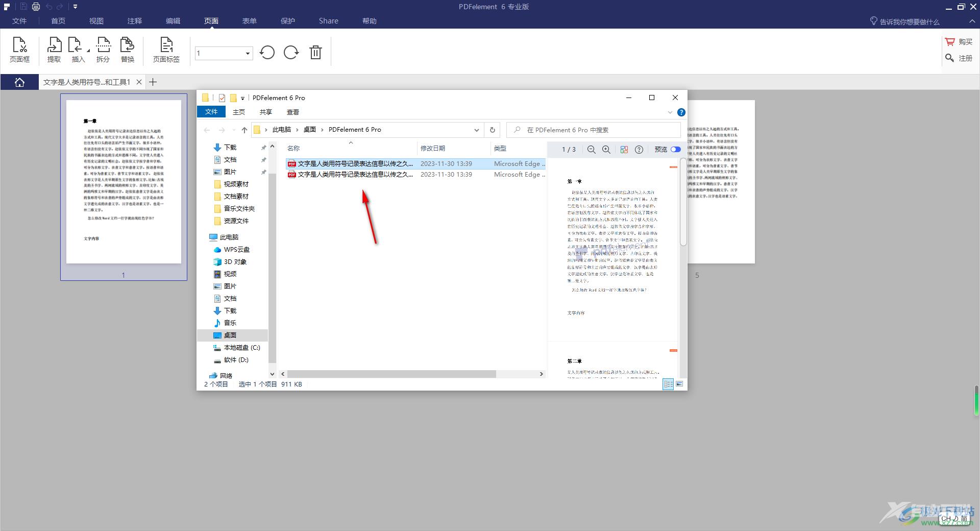This screenshot has width=980, height=531.
Task: Close the 文字是人类用符号 document tab
Action: tap(139, 82)
